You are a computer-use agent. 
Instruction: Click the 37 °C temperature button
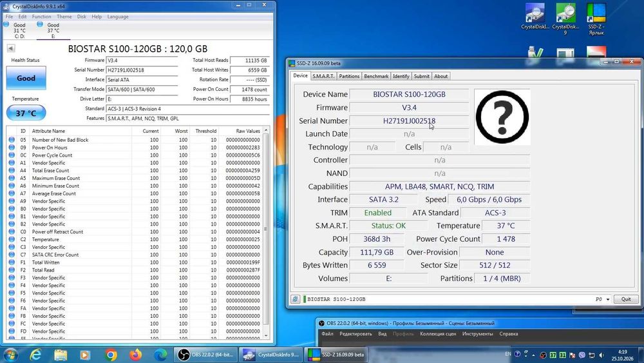26,113
